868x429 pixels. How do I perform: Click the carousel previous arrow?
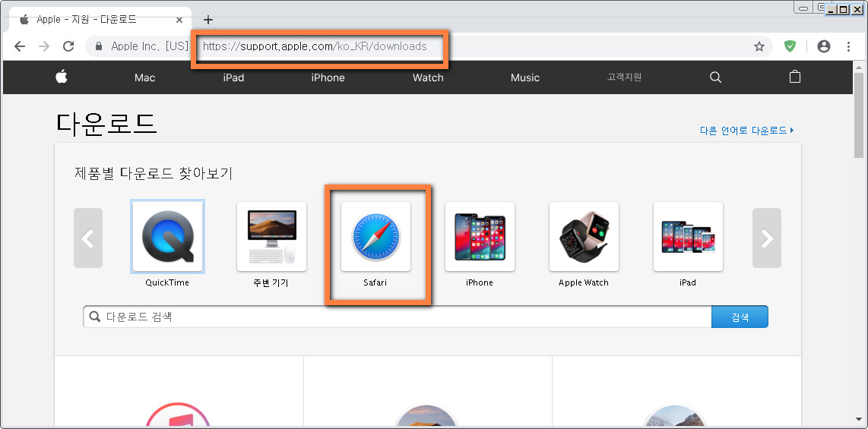pos(88,238)
